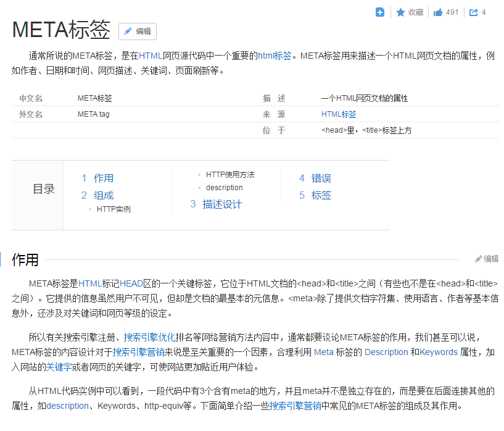The height and width of the screenshot is (431, 504).
Task: Open 搜索引擎营销 link in last paragraph
Action: (295, 406)
